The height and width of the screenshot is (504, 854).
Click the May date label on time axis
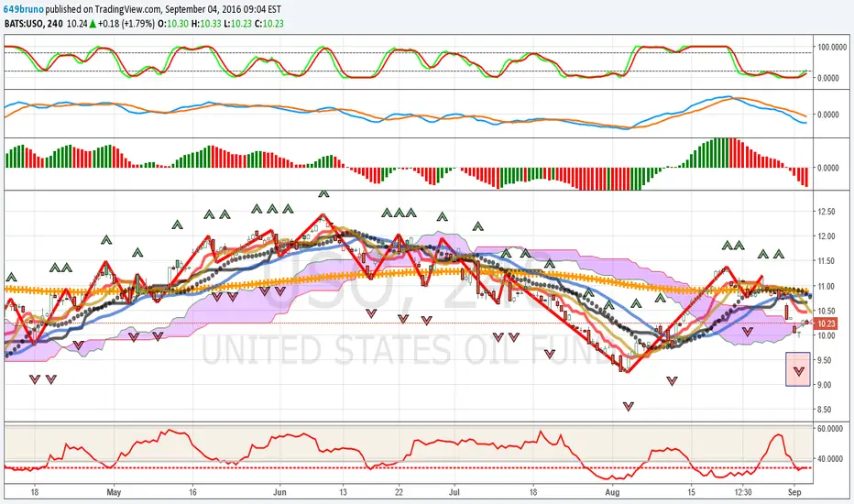pos(114,492)
